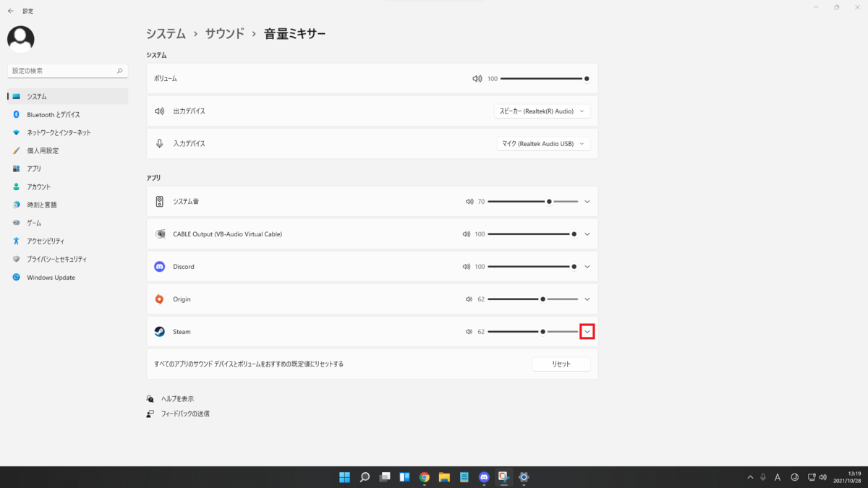Image resolution: width=868 pixels, height=488 pixels.
Task: Launch Google Chrome from the taskbar
Action: pos(424,477)
